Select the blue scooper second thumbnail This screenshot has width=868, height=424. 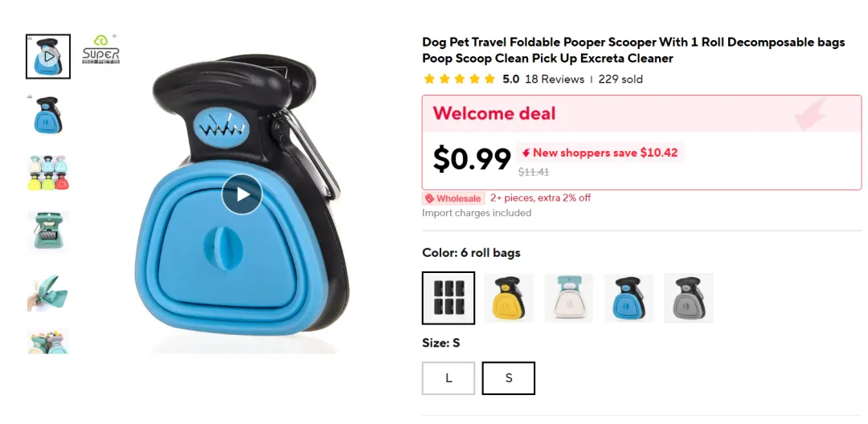point(48,115)
